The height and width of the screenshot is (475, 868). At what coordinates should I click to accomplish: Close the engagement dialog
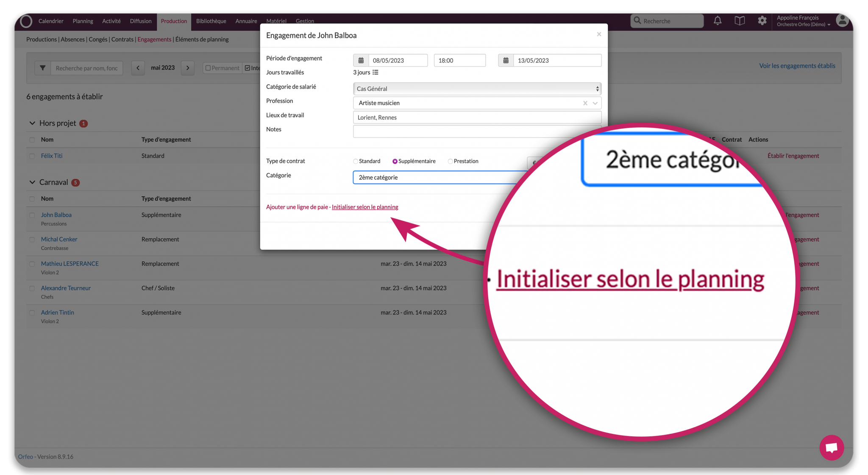click(599, 34)
